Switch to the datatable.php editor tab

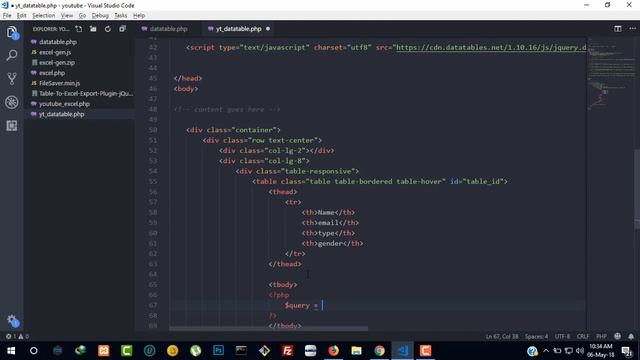pyautogui.click(x=168, y=29)
